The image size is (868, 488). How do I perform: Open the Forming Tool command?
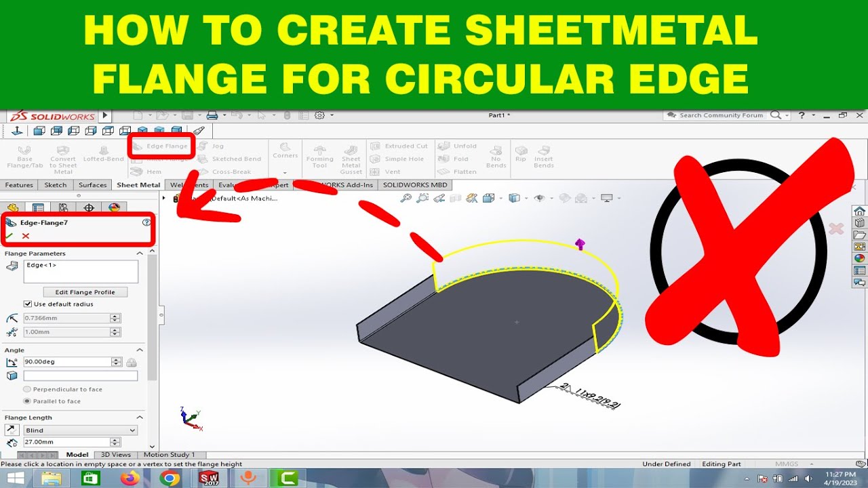coord(319,157)
